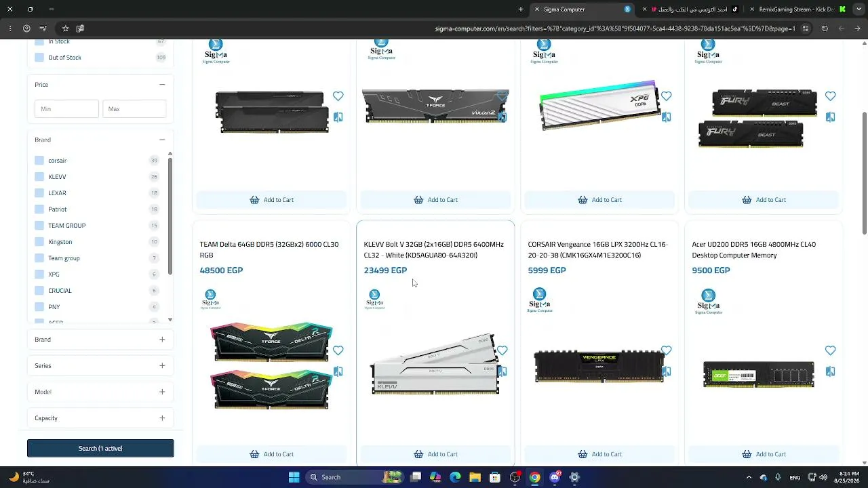Click the compare icon on white XPG DDR5 card
The height and width of the screenshot is (488, 868).
(666, 117)
